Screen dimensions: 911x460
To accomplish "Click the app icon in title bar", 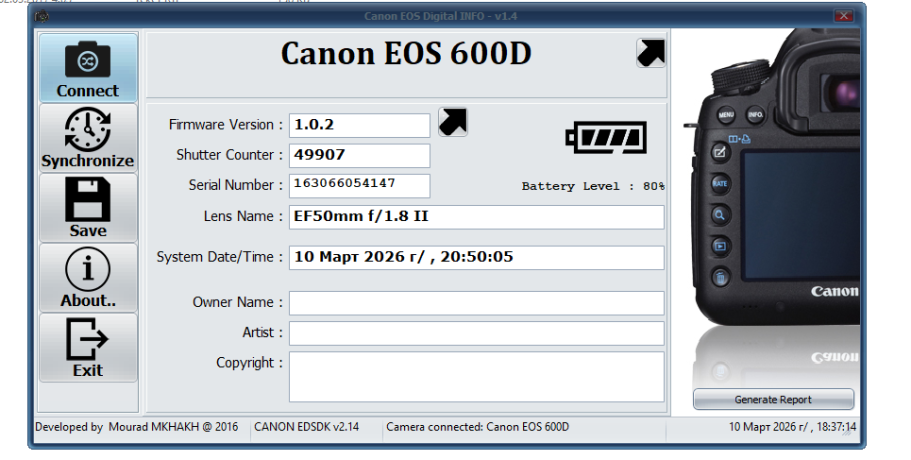I will click(x=42, y=16).
